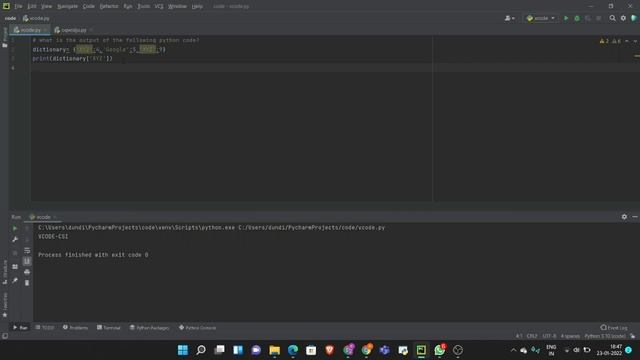Viewport: 640px width, 360px height.
Task: Open the TODO tool window
Action: pos(45,327)
